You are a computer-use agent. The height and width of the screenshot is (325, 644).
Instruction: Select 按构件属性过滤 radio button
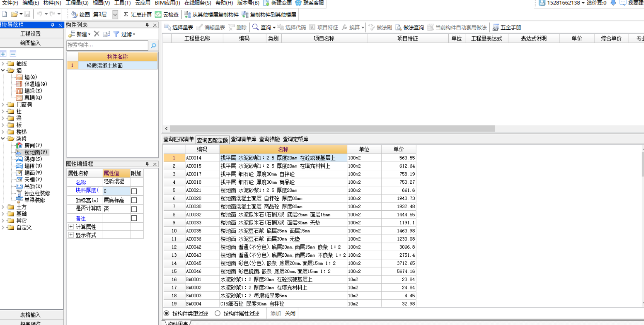[218, 313]
